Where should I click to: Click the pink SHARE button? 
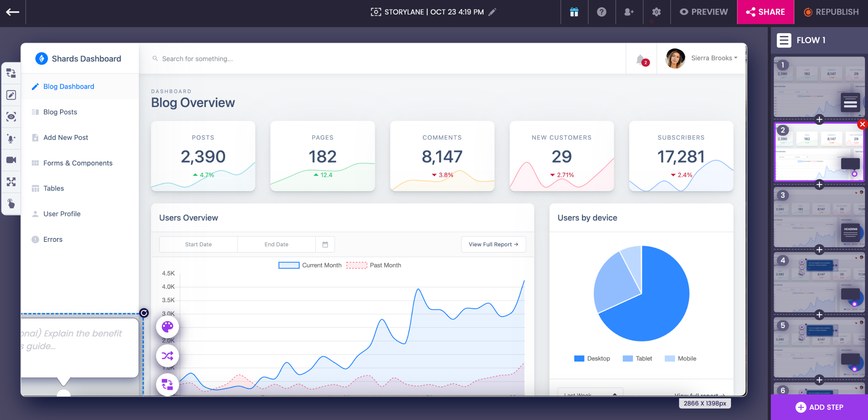[x=765, y=12]
